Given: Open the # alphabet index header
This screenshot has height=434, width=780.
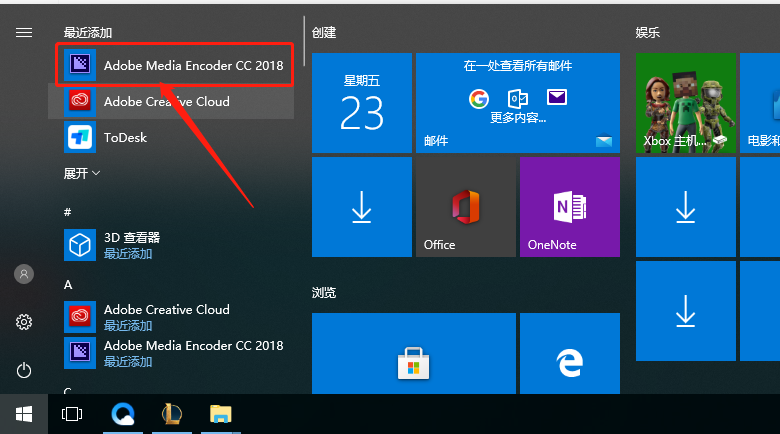Looking at the screenshot, I should [68, 212].
